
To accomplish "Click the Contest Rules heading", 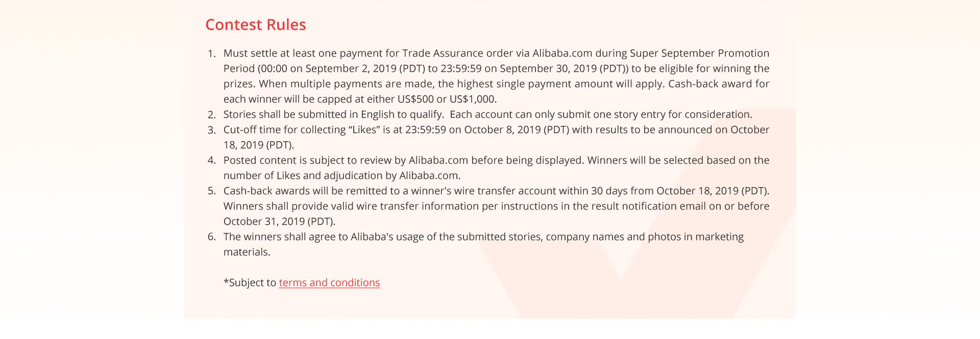I will [255, 24].
